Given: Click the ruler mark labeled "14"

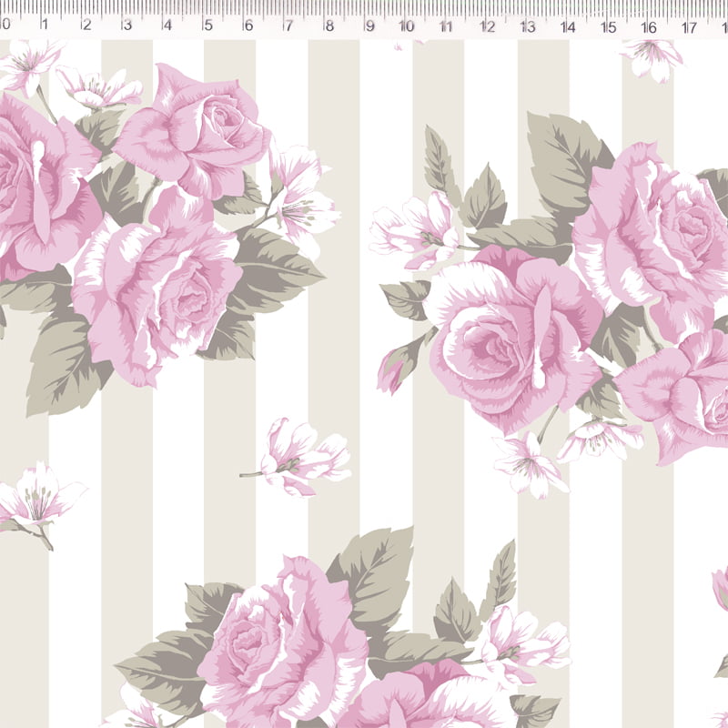Looking at the screenshot, I should tap(568, 27).
